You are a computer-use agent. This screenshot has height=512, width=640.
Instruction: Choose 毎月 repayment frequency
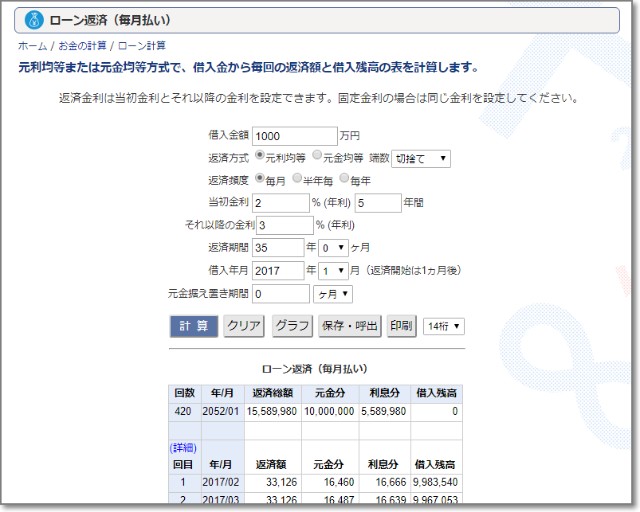coord(261,179)
